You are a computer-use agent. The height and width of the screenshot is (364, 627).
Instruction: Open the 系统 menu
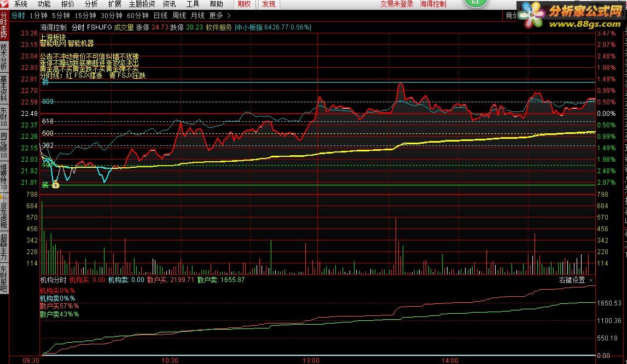[x=20, y=4]
